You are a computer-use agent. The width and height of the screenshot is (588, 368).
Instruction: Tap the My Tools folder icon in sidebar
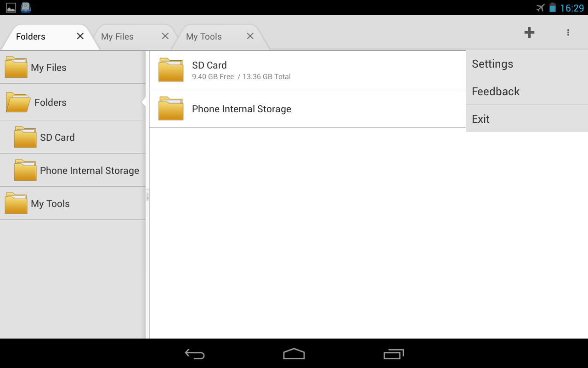(x=16, y=203)
